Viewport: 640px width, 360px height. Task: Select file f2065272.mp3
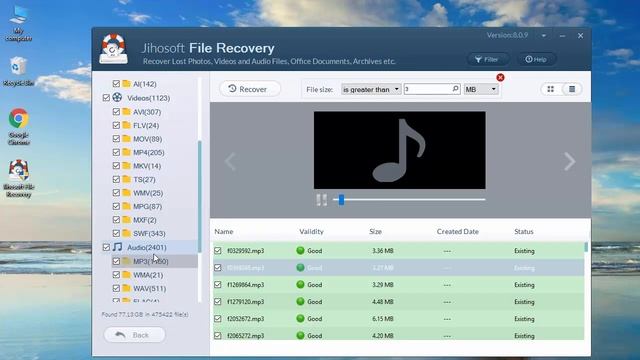tap(245, 336)
